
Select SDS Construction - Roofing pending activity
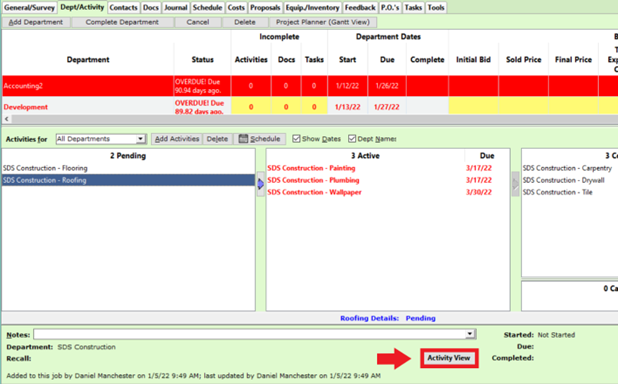[x=128, y=180]
